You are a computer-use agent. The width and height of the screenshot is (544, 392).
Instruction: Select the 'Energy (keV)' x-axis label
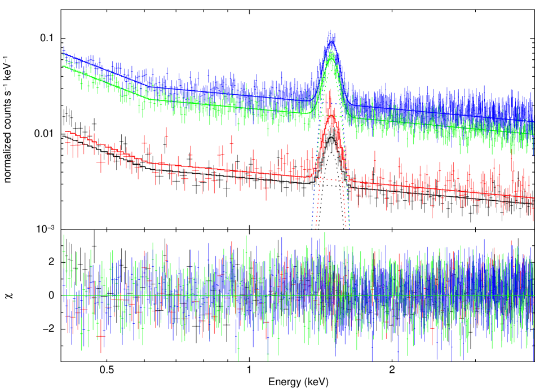click(x=298, y=382)
